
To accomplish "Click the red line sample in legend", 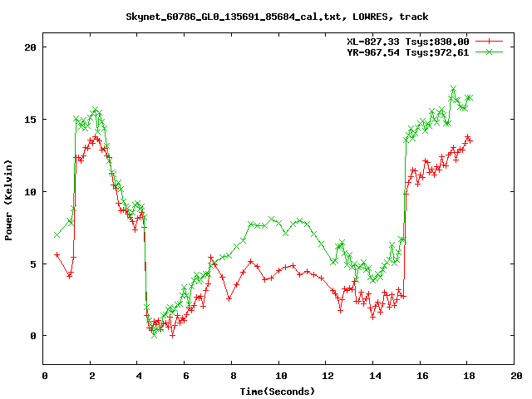I will click(489, 42).
